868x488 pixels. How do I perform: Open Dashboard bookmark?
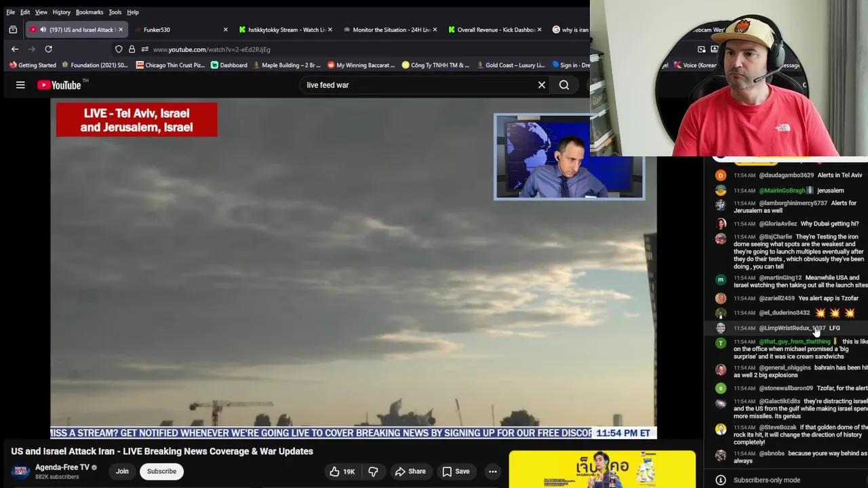[229, 65]
